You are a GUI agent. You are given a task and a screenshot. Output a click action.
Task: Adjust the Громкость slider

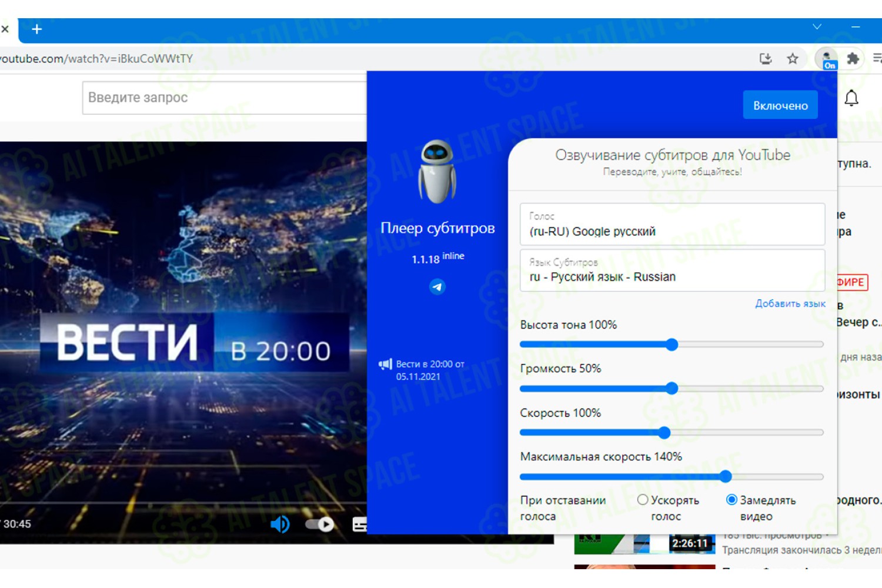point(671,388)
